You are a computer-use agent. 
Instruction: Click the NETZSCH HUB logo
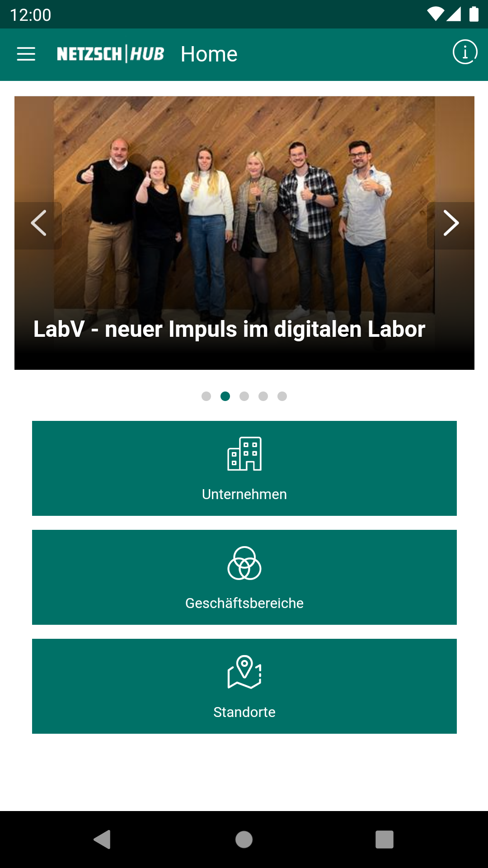111,54
